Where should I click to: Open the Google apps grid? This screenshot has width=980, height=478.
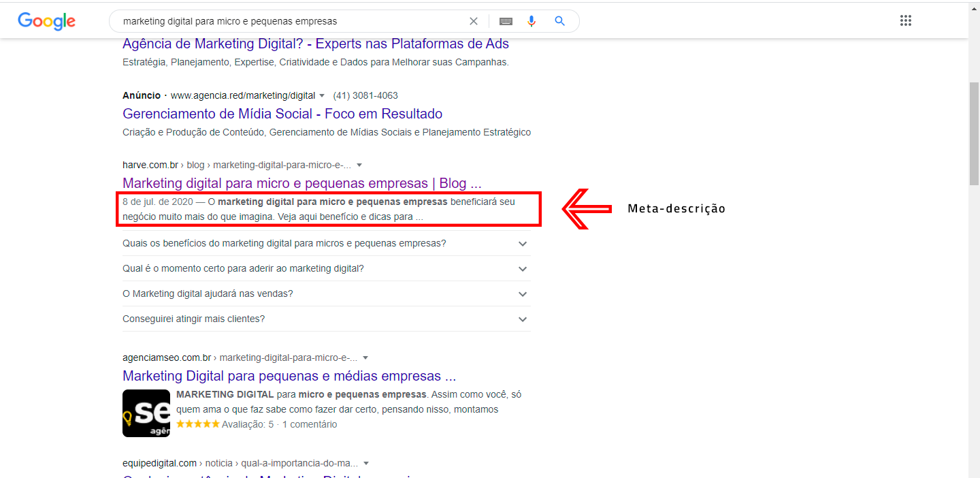click(x=905, y=20)
